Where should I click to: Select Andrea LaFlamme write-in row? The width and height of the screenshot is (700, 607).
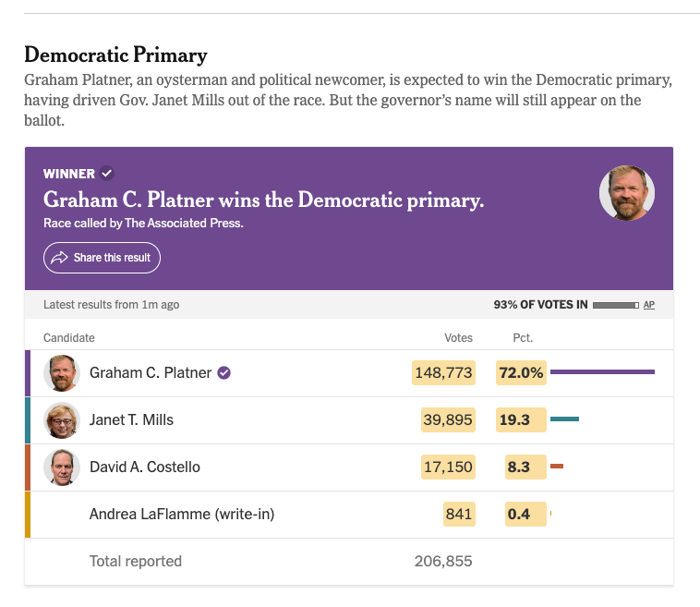[349, 515]
